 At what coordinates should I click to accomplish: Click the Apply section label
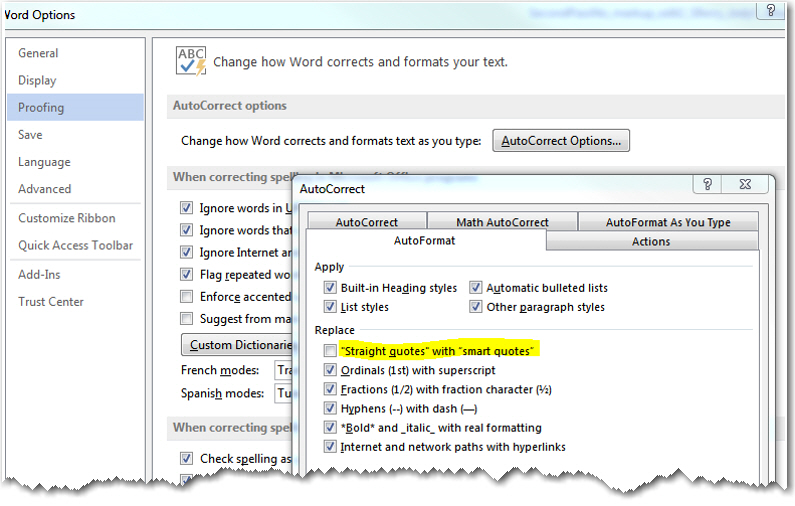click(329, 267)
